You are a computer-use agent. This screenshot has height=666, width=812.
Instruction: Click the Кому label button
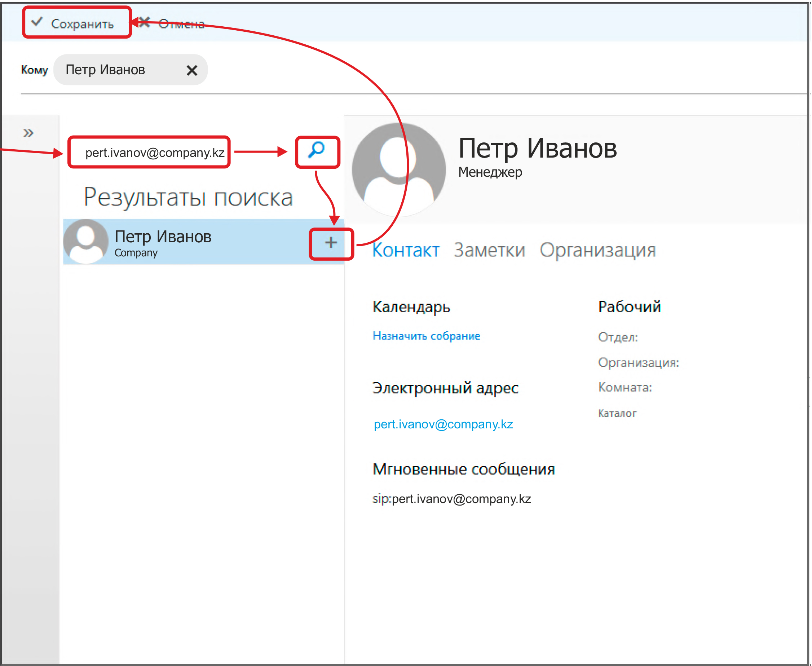click(x=35, y=70)
